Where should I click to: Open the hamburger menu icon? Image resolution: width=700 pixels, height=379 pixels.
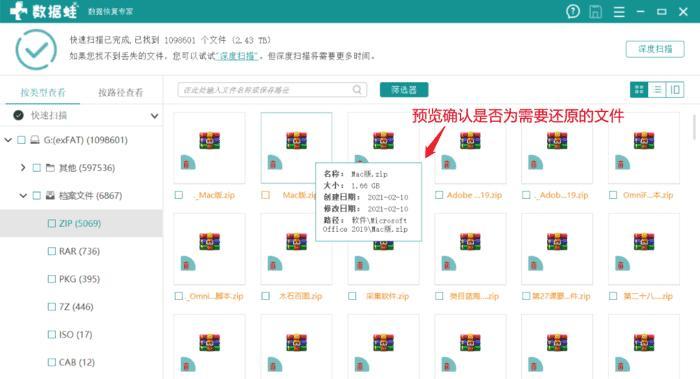click(619, 12)
